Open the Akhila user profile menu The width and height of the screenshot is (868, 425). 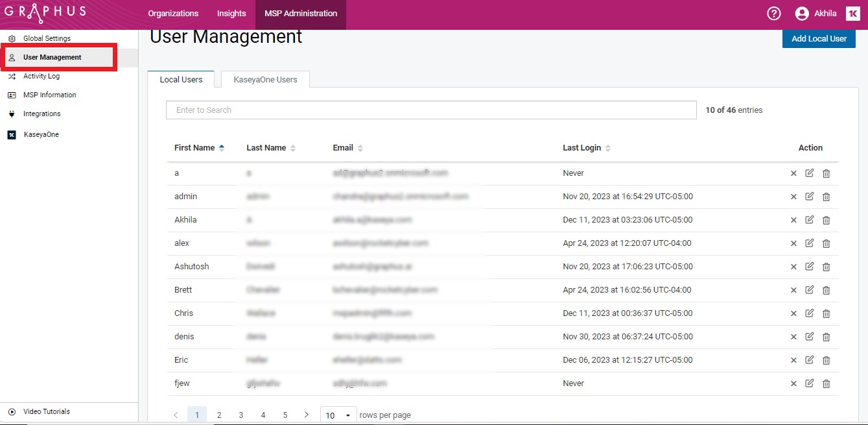click(814, 13)
